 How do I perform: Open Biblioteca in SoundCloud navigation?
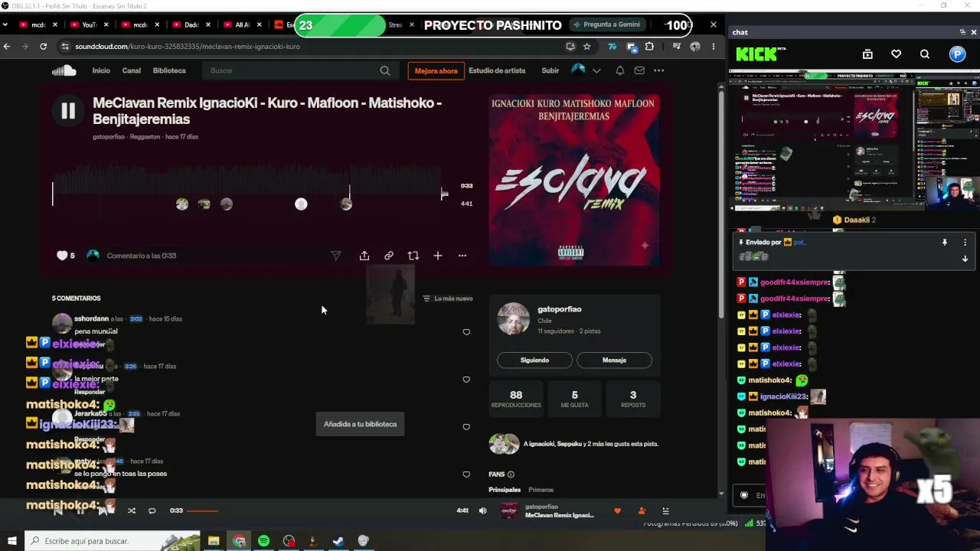pos(169,70)
